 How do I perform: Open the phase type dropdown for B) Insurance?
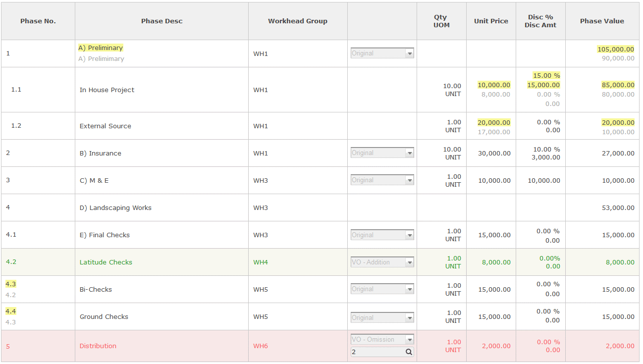click(381, 153)
